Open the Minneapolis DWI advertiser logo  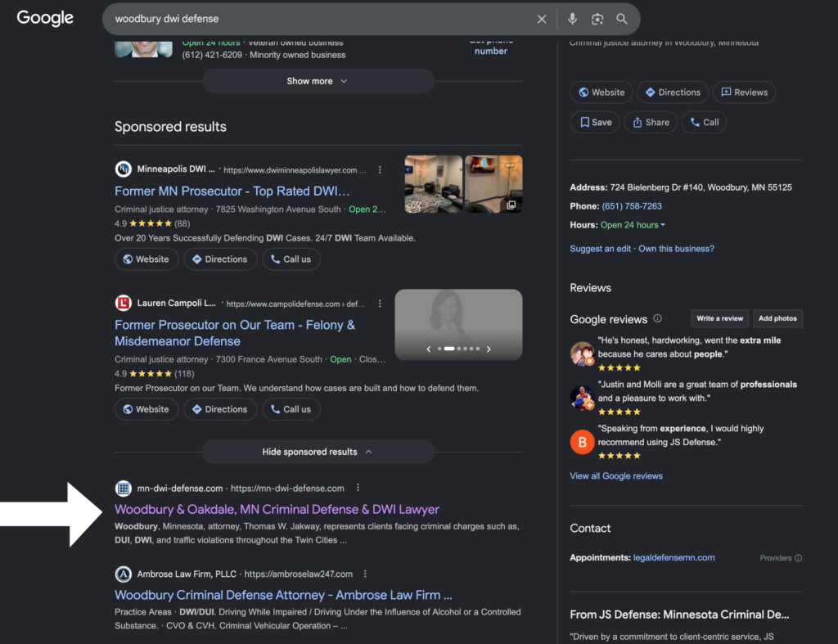coord(124,169)
